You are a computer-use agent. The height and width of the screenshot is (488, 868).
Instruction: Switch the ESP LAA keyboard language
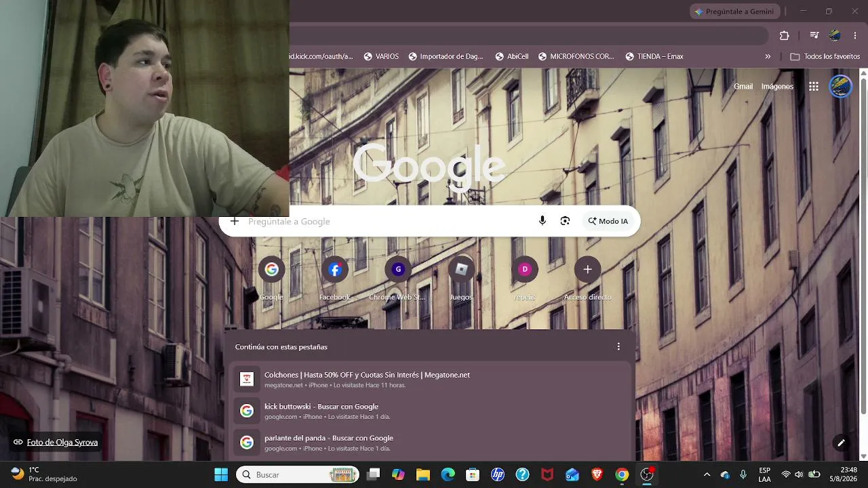click(764, 474)
